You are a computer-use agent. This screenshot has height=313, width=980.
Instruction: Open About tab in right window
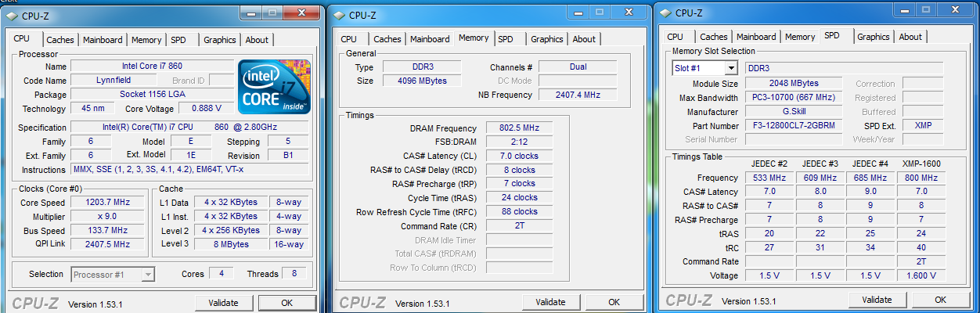tap(910, 37)
